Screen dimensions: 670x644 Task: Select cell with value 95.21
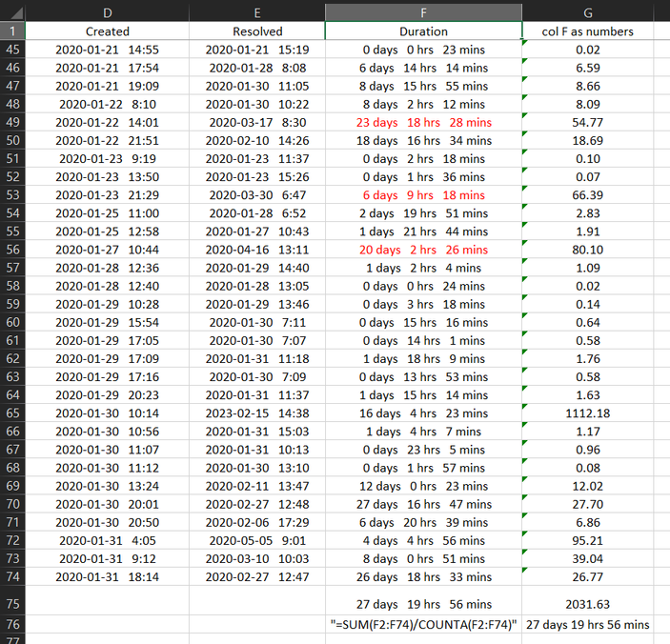click(587, 540)
